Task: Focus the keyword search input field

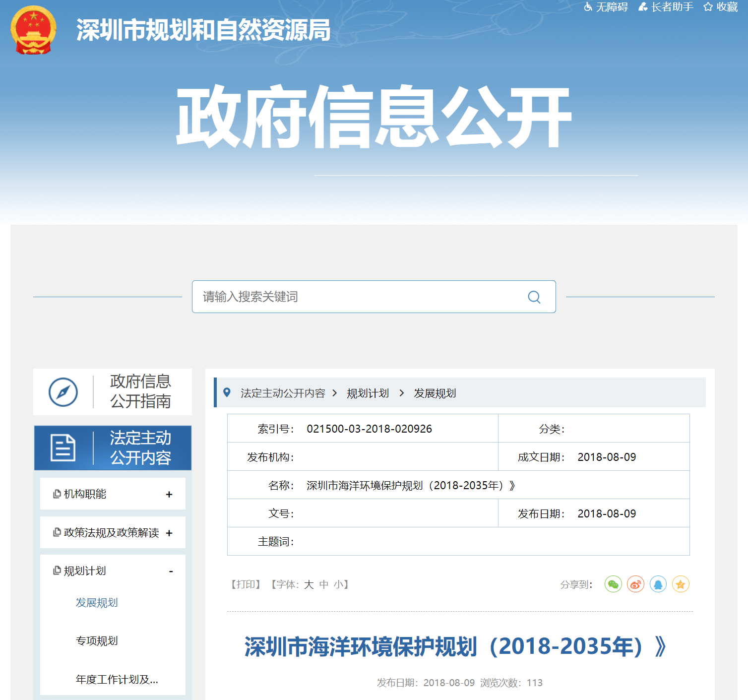Action: click(x=357, y=297)
